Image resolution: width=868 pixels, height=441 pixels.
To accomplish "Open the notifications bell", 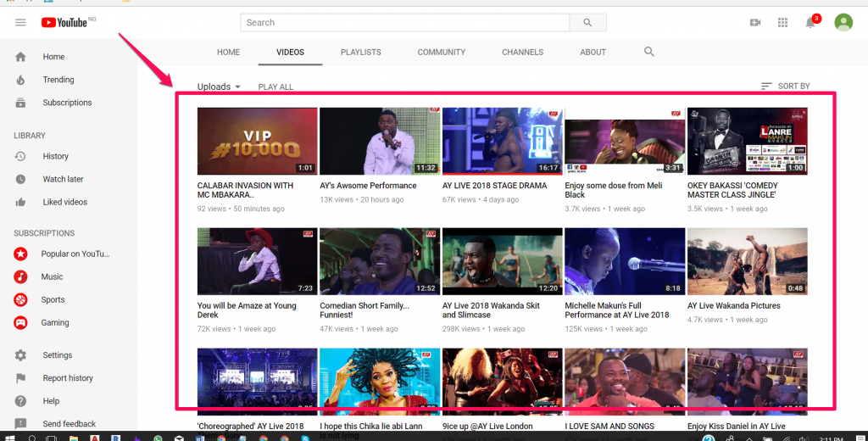I will click(x=811, y=23).
